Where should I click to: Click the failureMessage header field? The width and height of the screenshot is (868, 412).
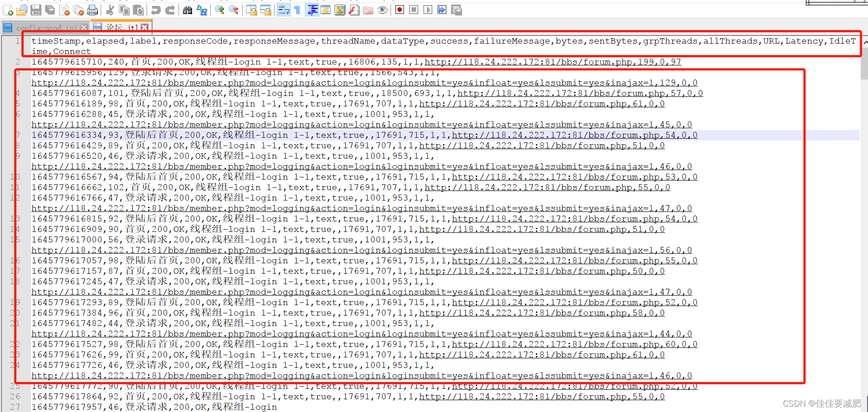coord(512,41)
